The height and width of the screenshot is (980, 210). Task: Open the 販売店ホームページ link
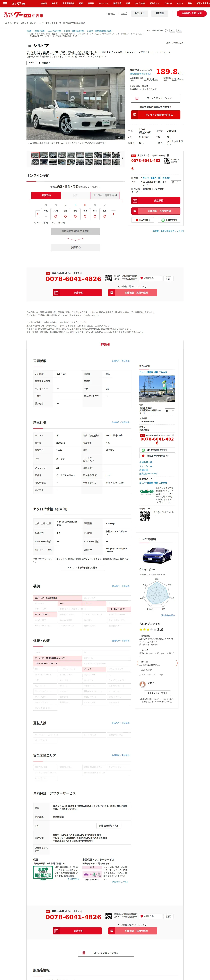click(149, 474)
